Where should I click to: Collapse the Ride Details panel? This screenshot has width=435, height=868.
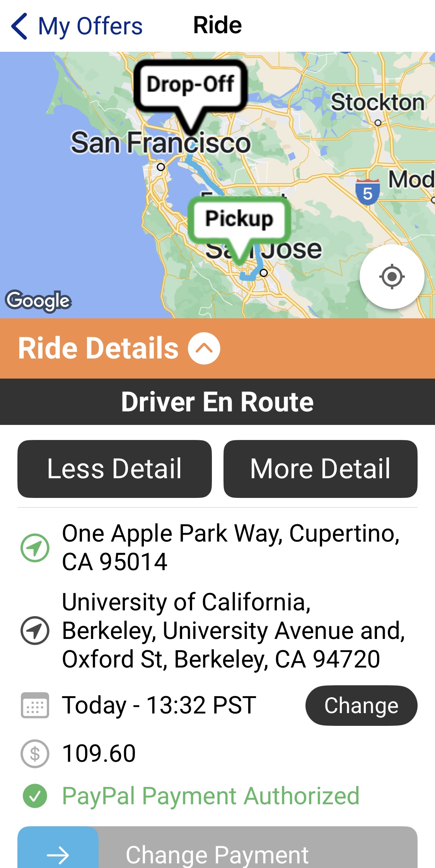(204, 348)
